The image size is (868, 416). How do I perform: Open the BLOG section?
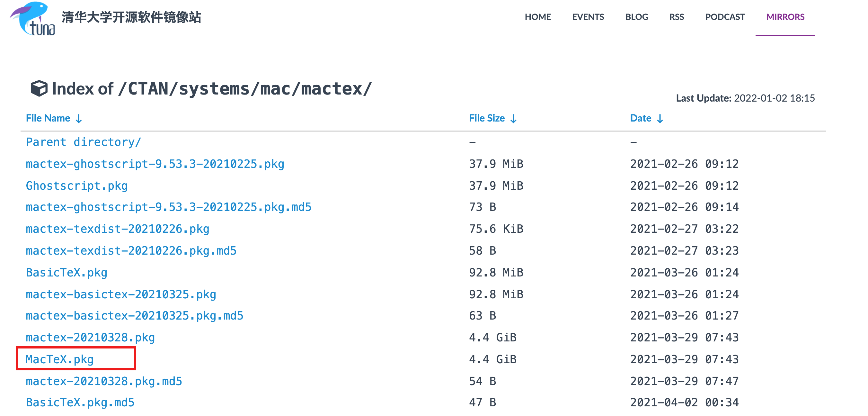636,17
